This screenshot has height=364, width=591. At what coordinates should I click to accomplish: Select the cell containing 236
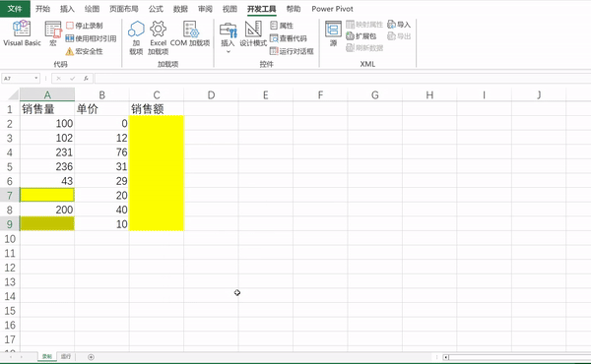tap(47, 166)
